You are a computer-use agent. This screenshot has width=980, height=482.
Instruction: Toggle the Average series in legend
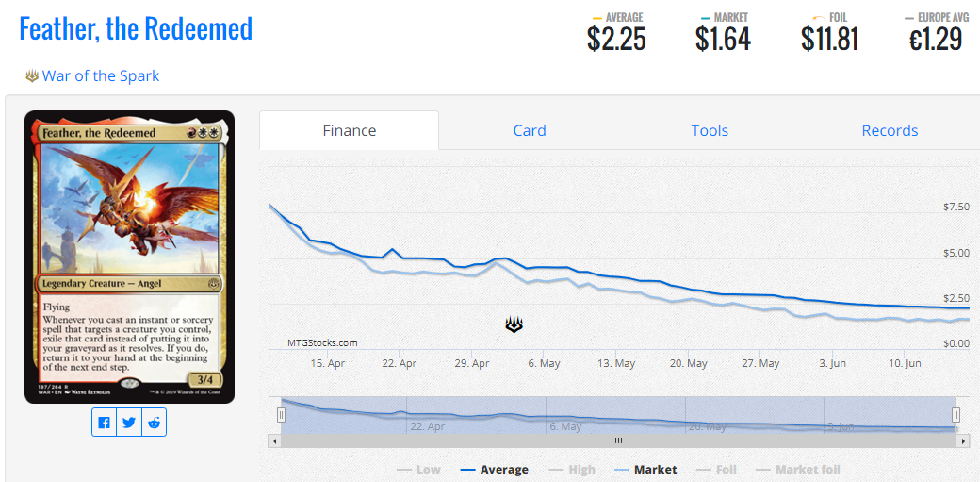494,470
